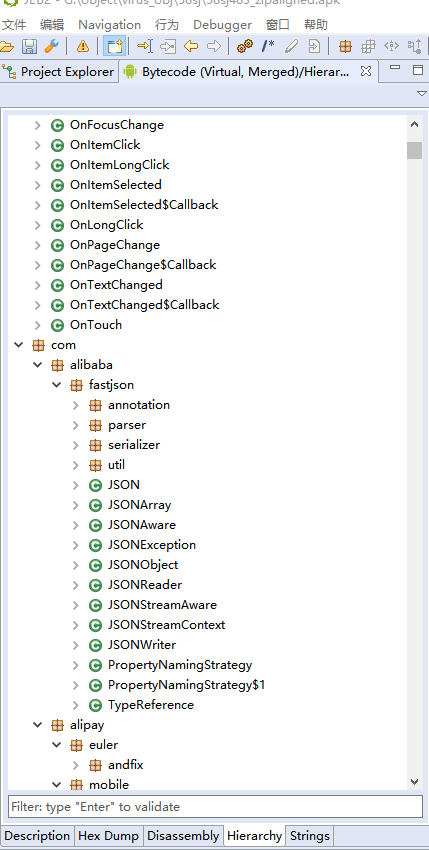Click the mobile package icon
This screenshot has height=850, width=429.
[x=76, y=785]
